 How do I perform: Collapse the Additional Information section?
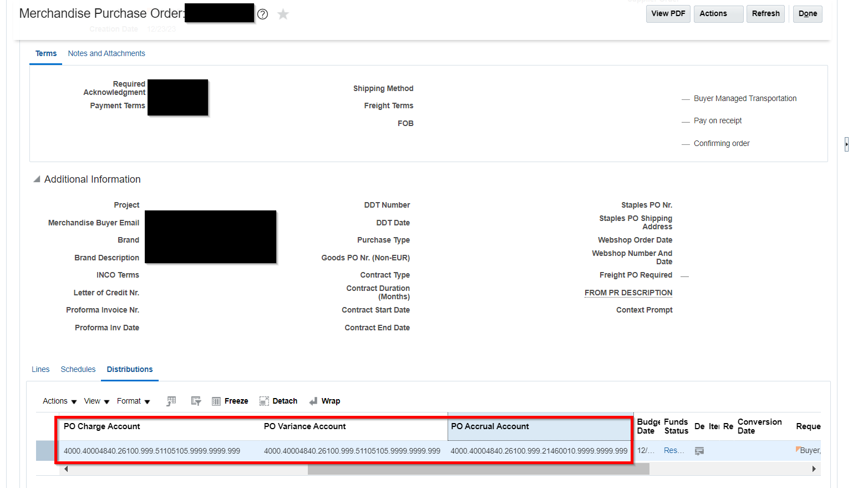point(36,179)
